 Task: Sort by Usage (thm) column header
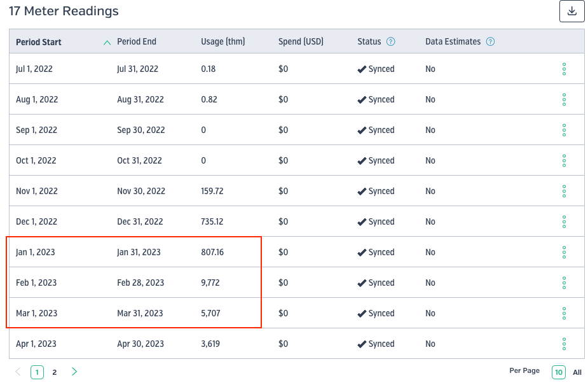point(222,41)
